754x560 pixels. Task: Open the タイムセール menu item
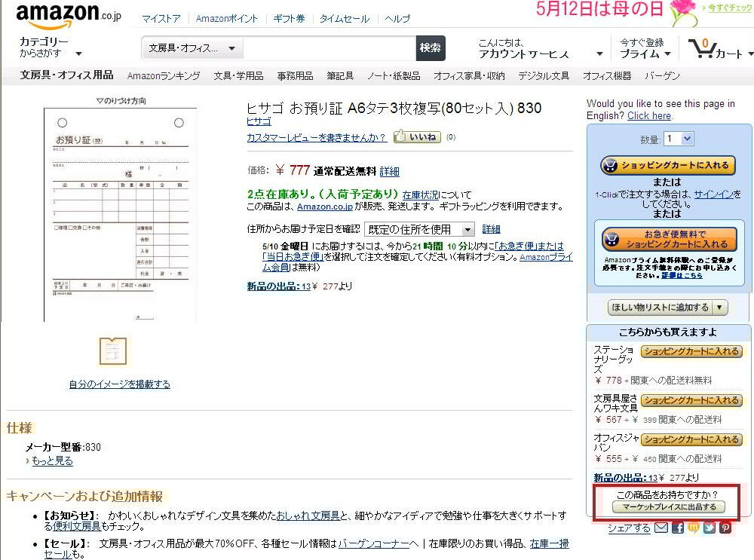345,19
